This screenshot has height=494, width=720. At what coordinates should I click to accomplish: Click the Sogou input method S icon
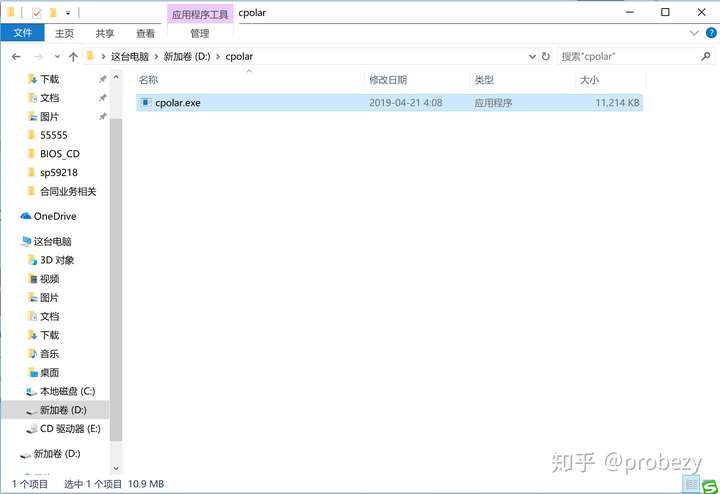[x=710, y=486]
